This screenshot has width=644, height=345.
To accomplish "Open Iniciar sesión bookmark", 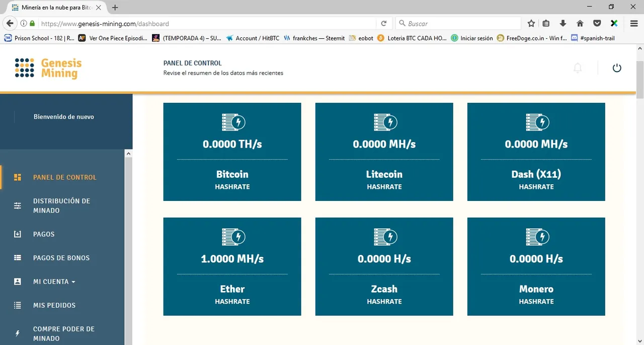I will 472,38.
